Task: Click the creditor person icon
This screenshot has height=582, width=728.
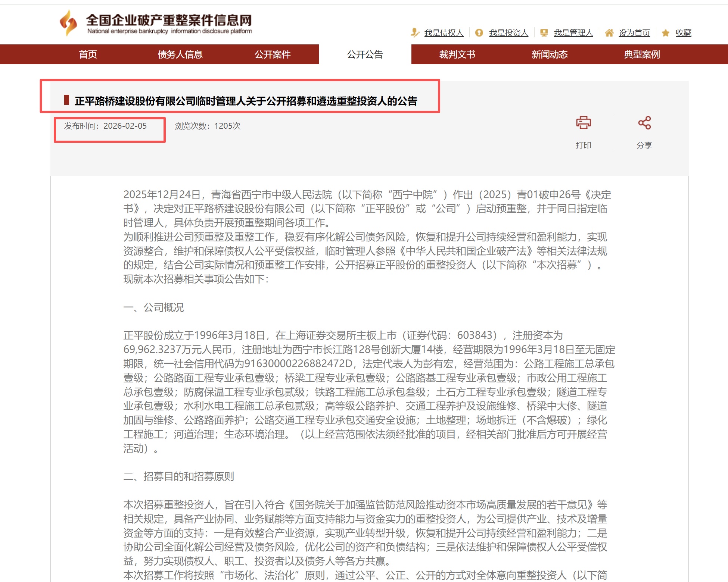Action: [415, 33]
